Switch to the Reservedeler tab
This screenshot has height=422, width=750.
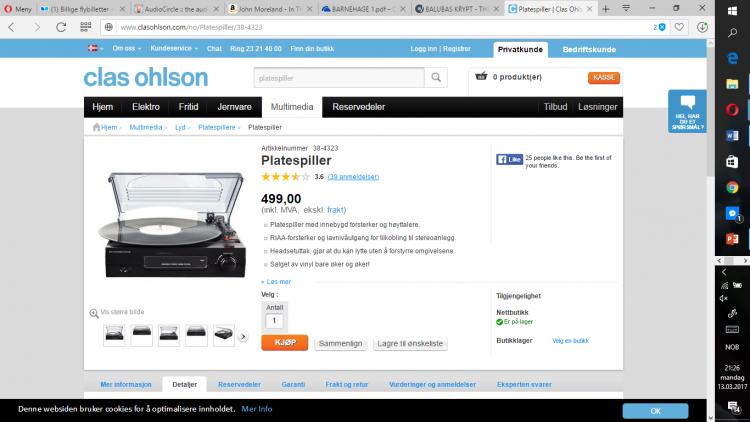pos(239,384)
